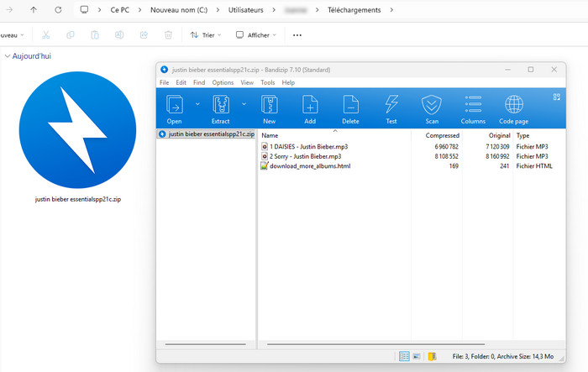Click the Copy icon in Explorer toolbar

70,35
